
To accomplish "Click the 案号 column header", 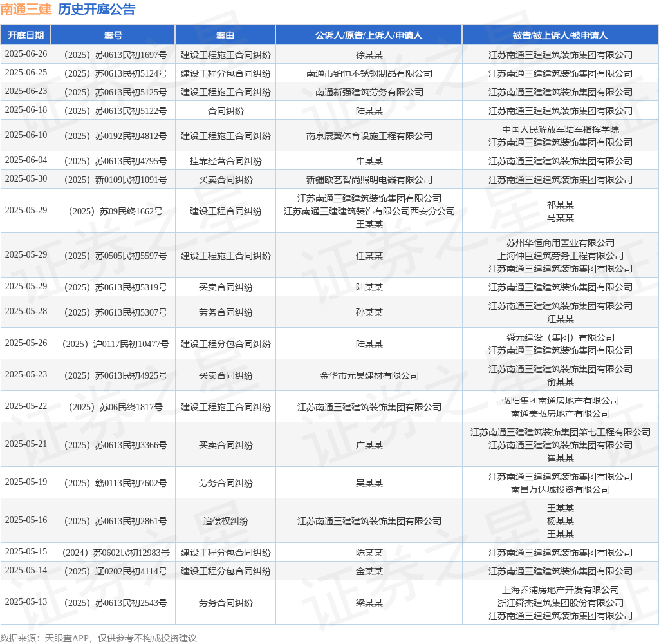I will (x=113, y=35).
